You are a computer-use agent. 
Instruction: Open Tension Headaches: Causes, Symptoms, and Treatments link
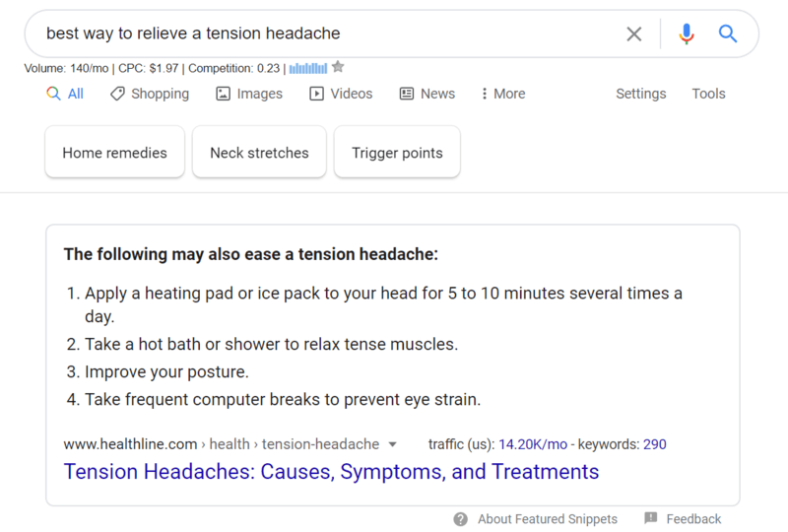pyautogui.click(x=331, y=472)
